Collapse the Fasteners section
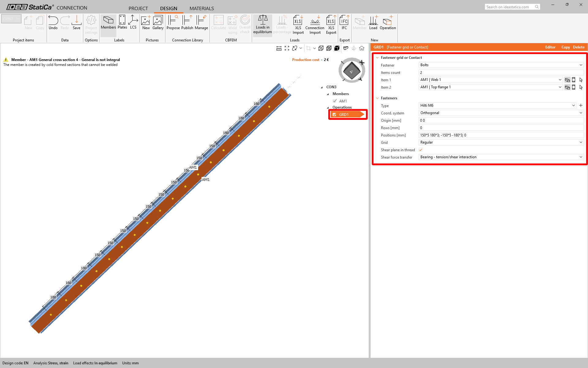 [377, 98]
